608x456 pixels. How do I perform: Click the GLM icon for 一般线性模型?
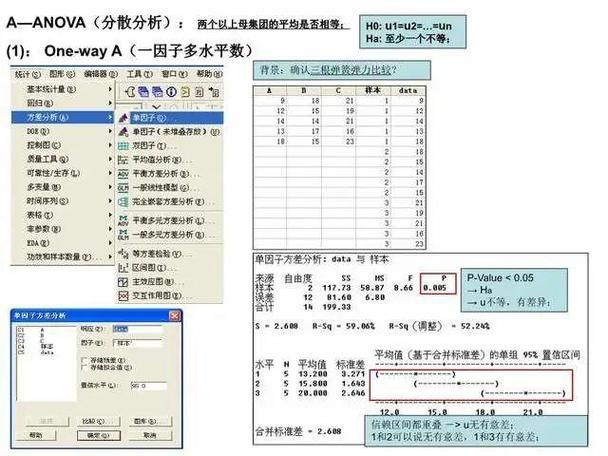(x=123, y=188)
